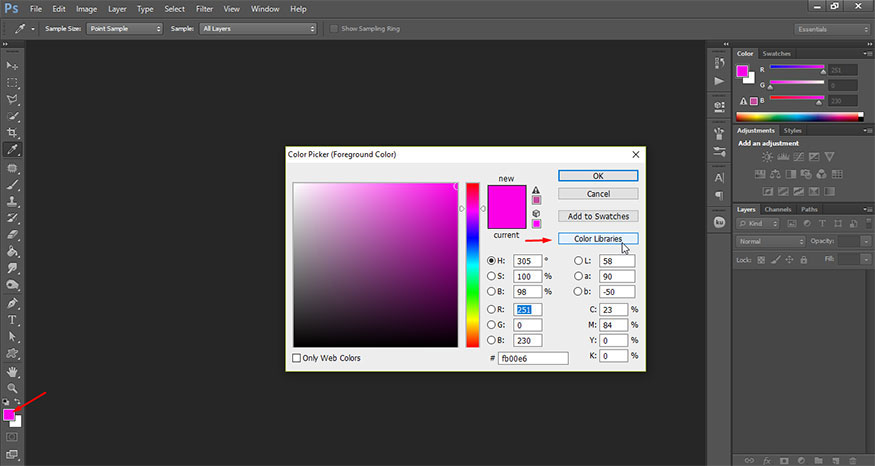Open the Character panel icon

coord(718,176)
